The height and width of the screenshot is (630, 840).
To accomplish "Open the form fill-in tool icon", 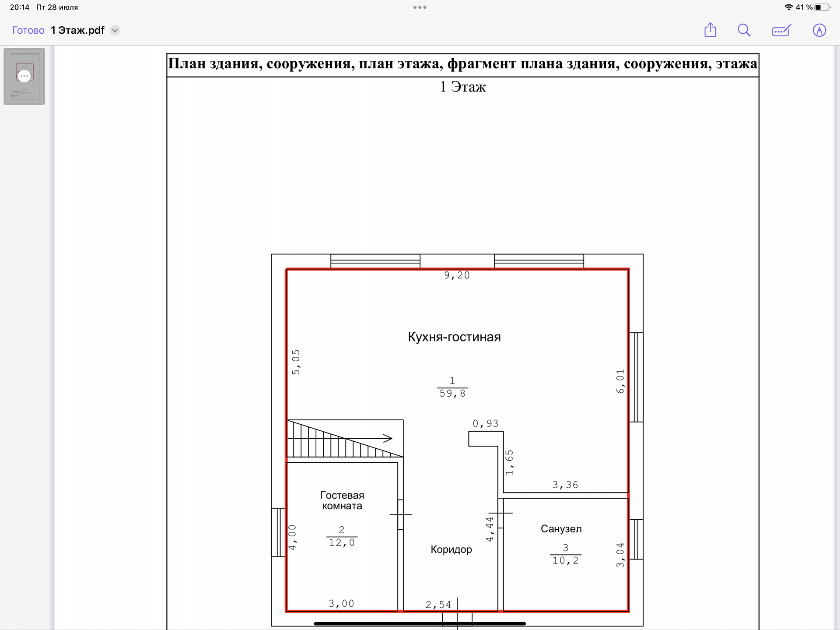I will (781, 30).
